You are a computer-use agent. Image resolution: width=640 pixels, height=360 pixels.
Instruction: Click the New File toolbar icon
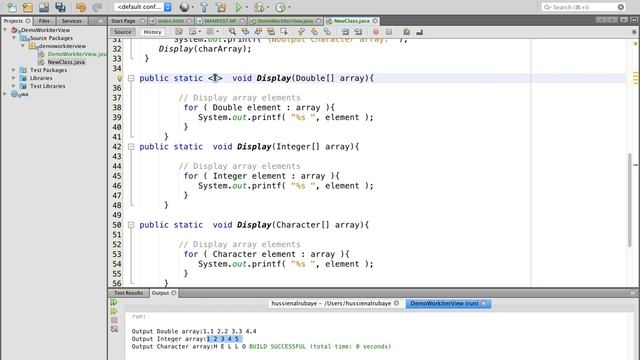(x=12, y=7)
